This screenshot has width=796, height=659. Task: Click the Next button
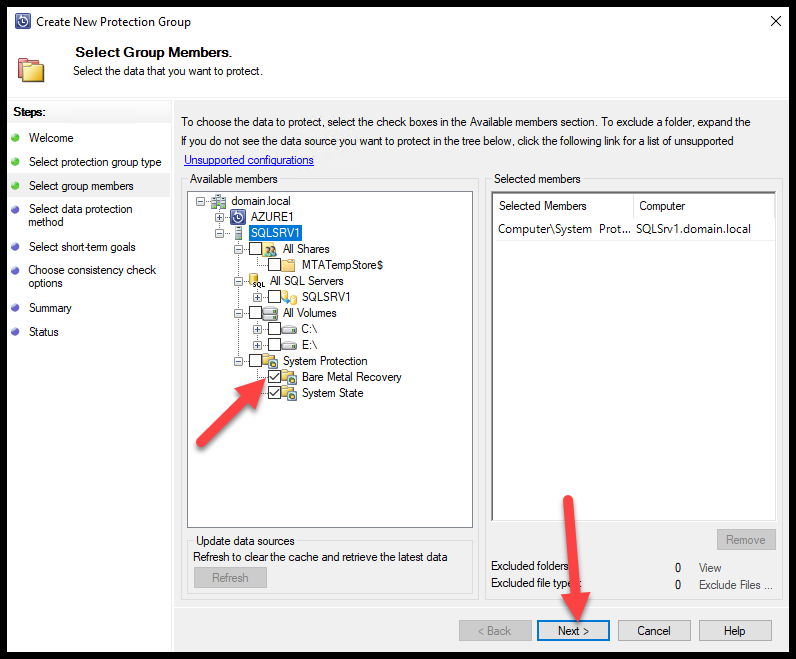pos(573,631)
